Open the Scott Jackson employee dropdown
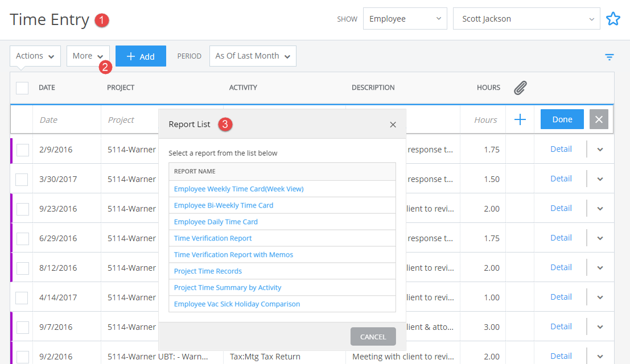 [526, 18]
